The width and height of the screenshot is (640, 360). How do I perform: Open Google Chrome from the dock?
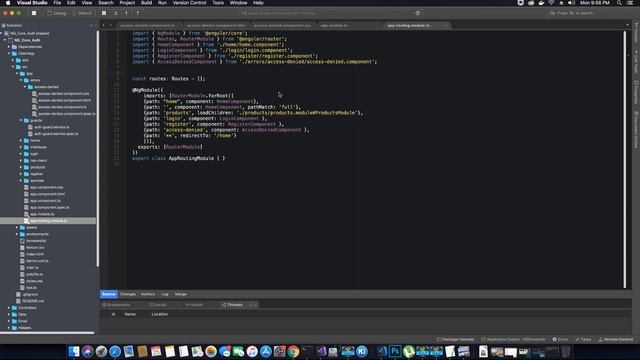[x=293, y=351]
